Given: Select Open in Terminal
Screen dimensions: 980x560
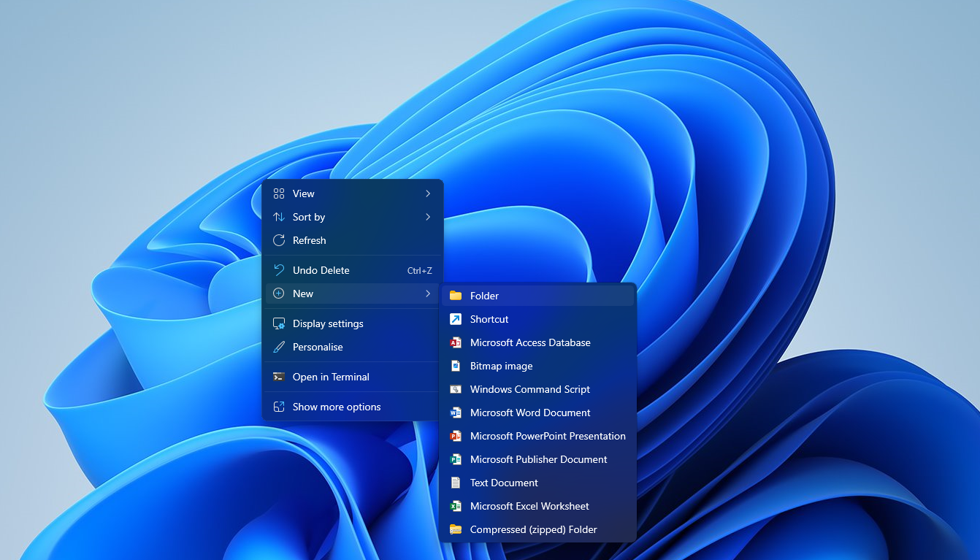Looking at the screenshot, I should [x=353, y=377].
